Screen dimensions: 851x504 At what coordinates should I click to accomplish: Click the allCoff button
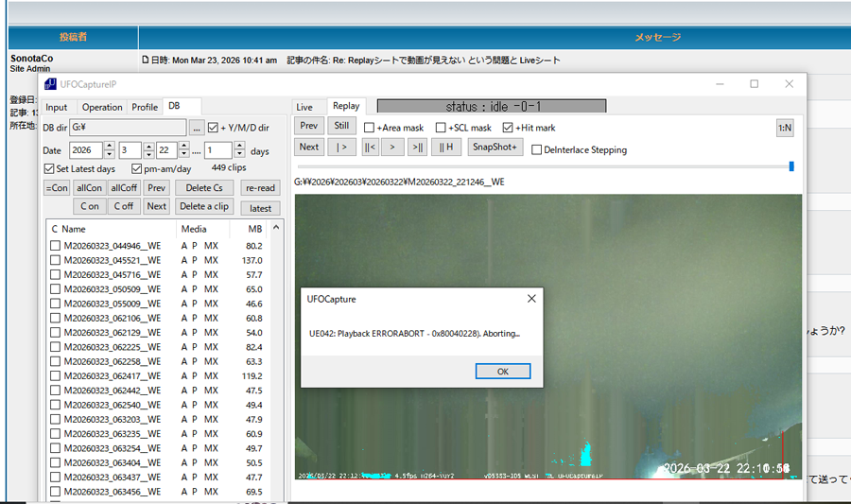point(124,188)
